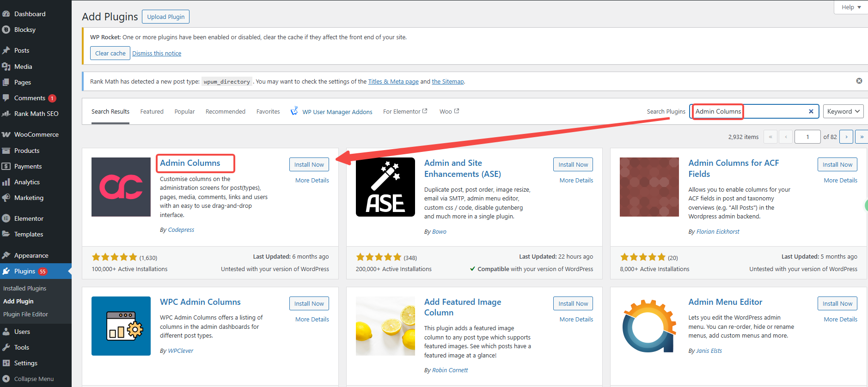Open the Keyword search type dropdown
This screenshot has width=868, height=387.
point(843,111)
